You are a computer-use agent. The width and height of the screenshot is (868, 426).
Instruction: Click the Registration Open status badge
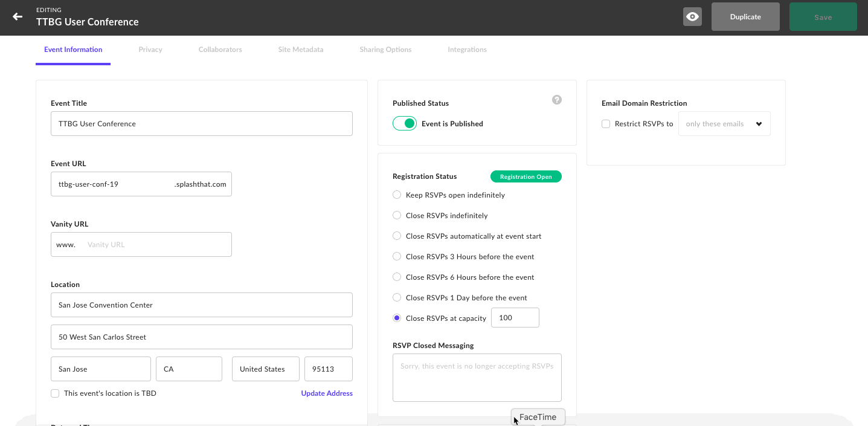[526, 176]
